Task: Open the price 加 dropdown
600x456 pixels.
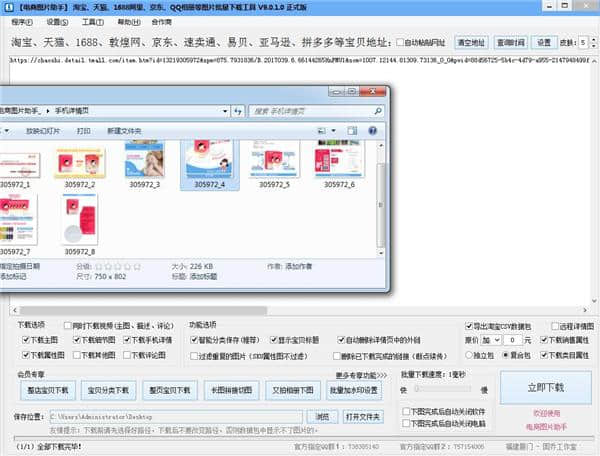Action: [491, 340]
